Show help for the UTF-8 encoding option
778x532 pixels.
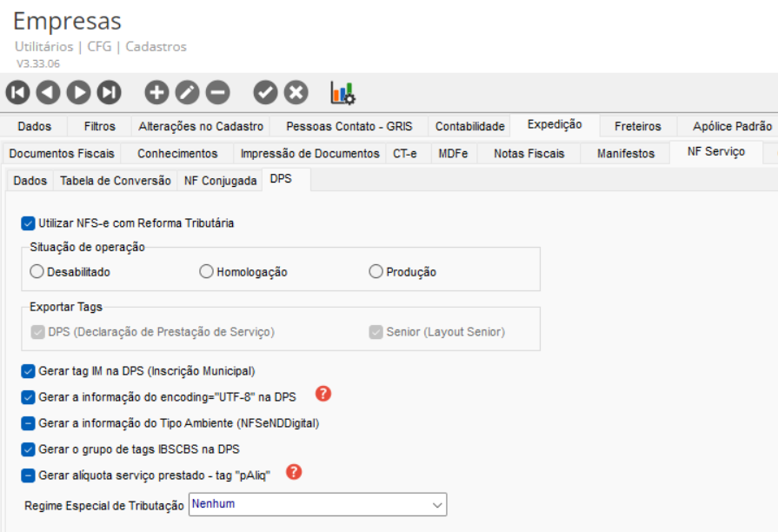point(323,394)
